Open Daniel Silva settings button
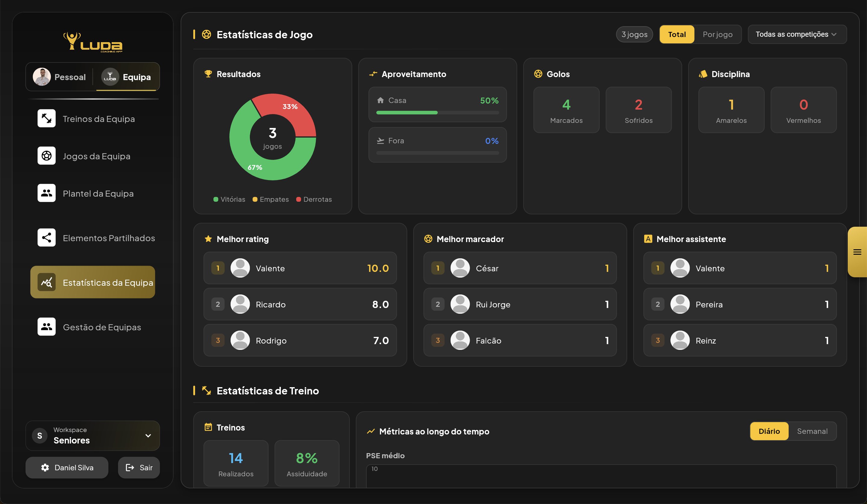867x504 pixels. (x=67, y=468)
